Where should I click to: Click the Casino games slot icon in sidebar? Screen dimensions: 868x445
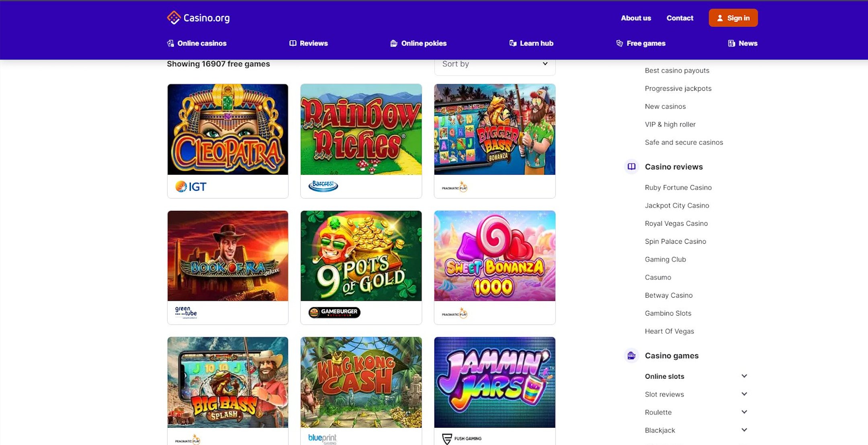tap(631, 355)
